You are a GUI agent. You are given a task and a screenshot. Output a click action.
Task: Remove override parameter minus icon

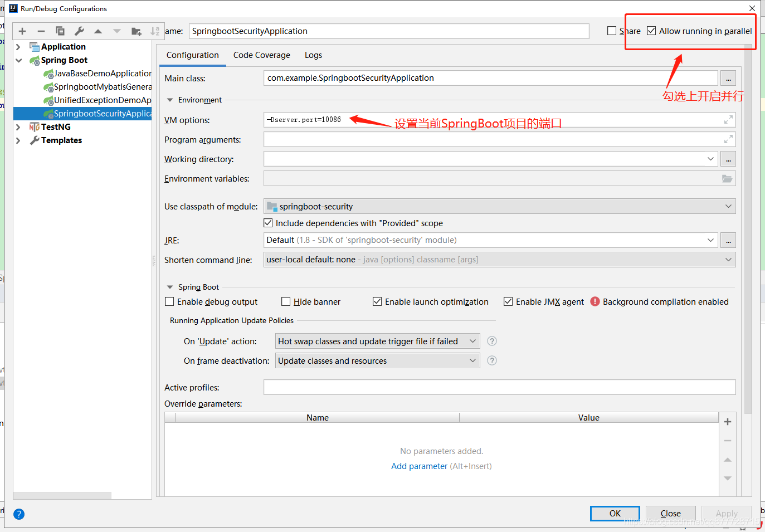point(728,441)
